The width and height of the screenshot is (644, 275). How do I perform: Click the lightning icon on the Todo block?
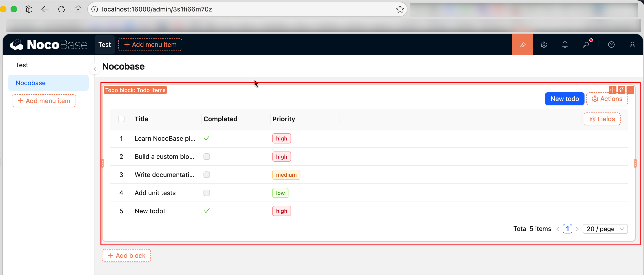pyautogui.click(x=621, y=90)
